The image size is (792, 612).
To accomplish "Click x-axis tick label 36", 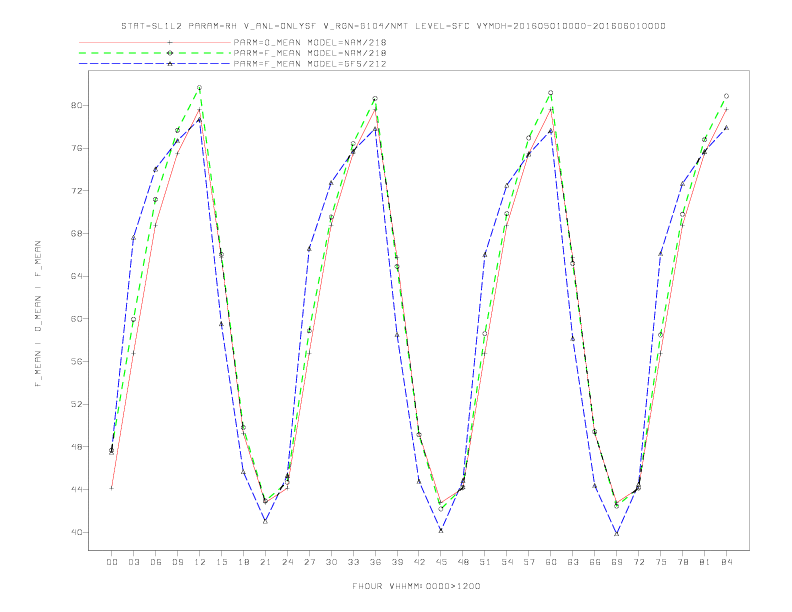I will (375, 562).
